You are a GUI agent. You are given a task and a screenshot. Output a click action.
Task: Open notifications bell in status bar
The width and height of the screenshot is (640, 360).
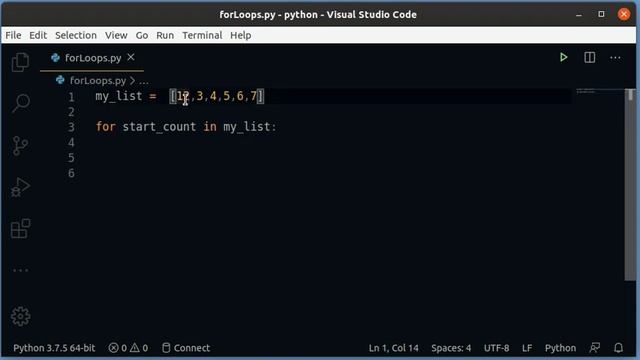618,348
